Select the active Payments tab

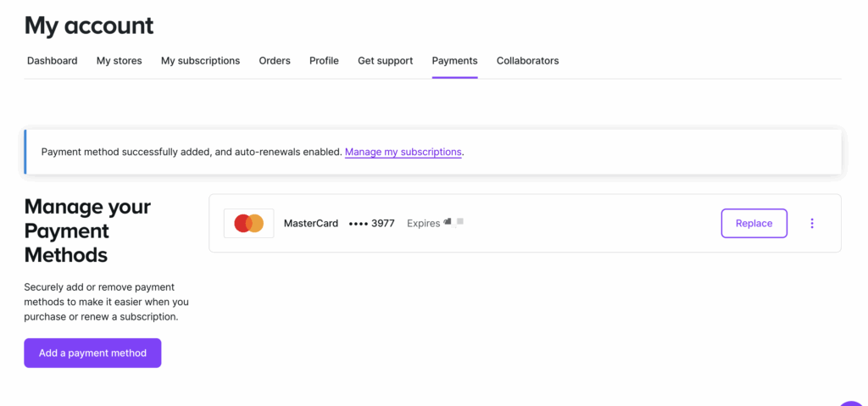click(454, 61)
